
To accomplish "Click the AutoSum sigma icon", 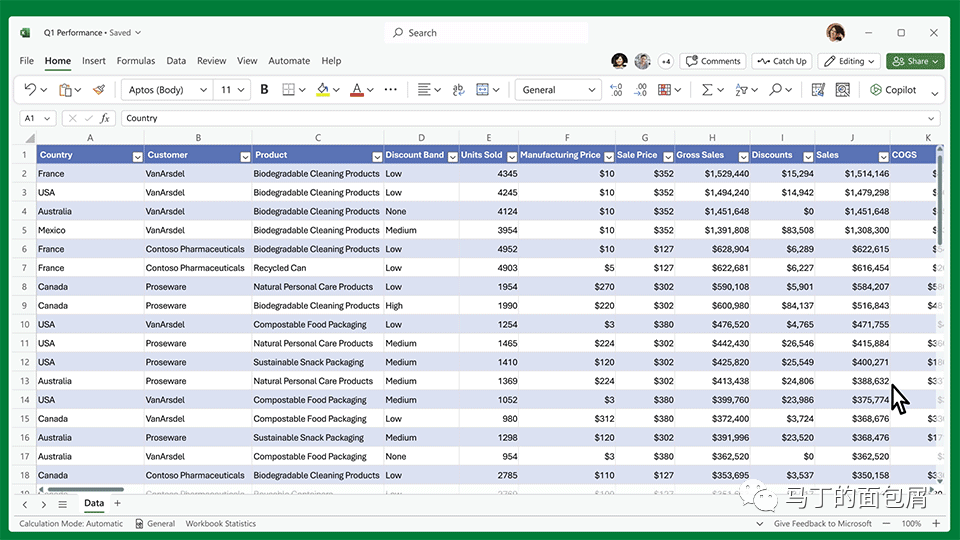I will [x=707, y=89].
